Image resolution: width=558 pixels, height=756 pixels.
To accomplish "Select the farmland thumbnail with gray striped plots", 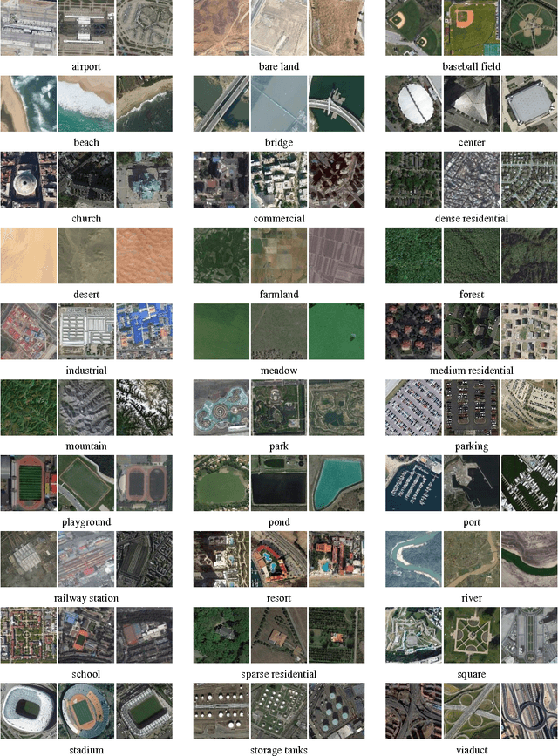I will coord(337,255).
